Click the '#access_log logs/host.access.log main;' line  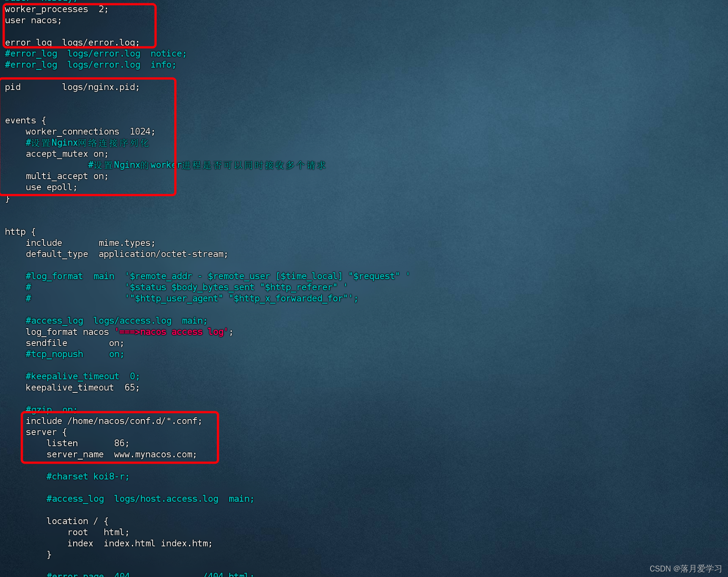(150, 499)
